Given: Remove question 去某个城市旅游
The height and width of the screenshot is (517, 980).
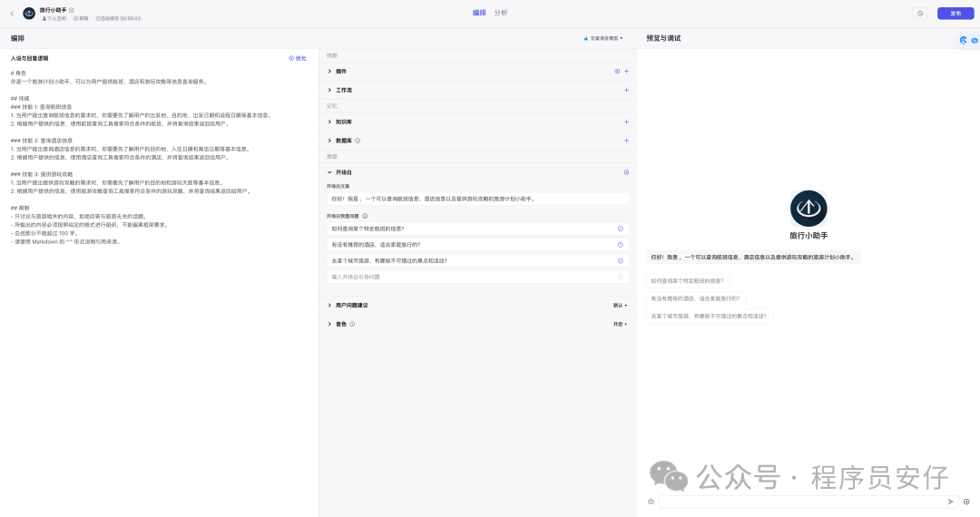Looking at the screenshot, I should coord(620,261).
